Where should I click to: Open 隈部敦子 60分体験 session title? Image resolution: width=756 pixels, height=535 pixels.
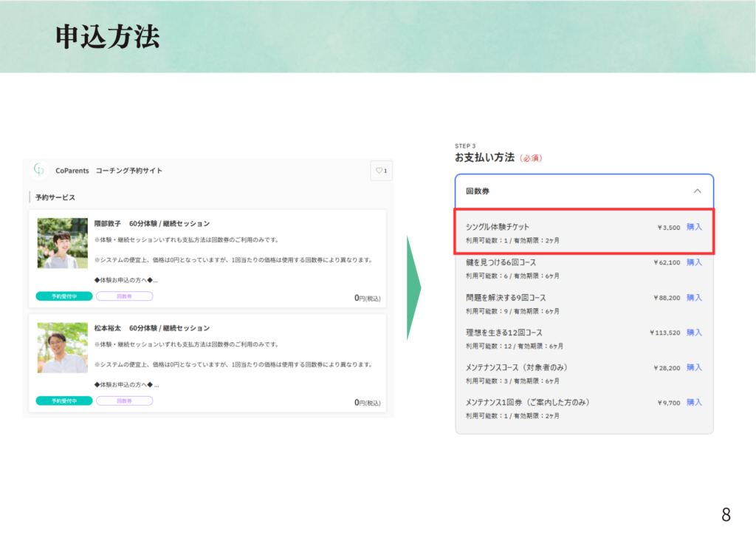pos(152,223)
